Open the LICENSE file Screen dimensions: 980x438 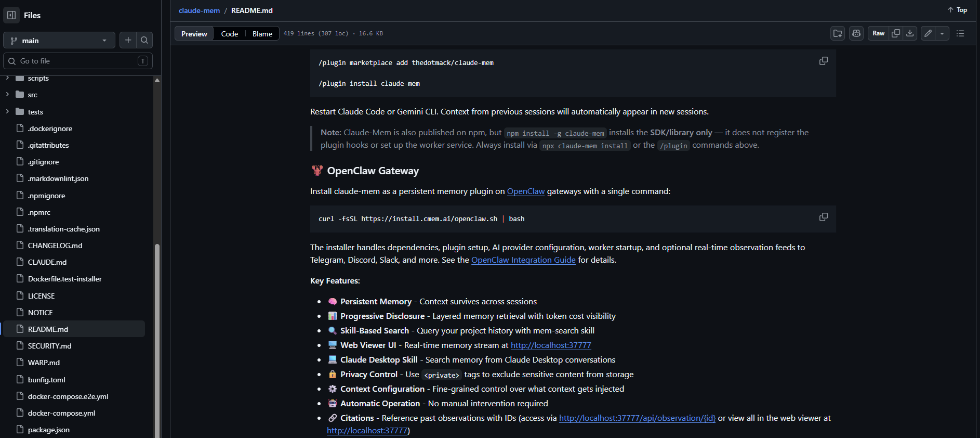tap(42, 296)
